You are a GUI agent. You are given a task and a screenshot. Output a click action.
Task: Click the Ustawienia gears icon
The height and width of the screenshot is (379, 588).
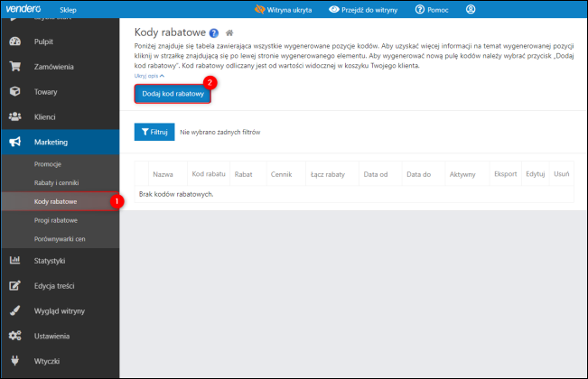point(15,336)
